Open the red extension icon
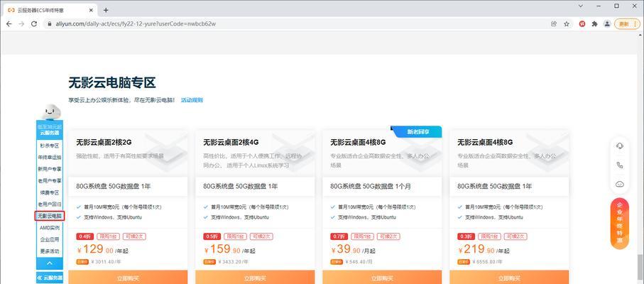Image resolution: width=644 pixels, height=284 pixels. click(582, 24)
